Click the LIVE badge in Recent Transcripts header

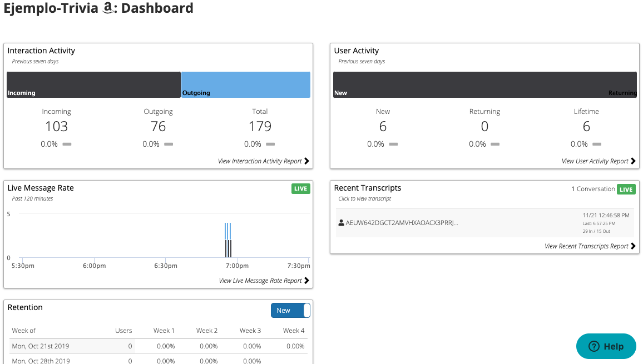pos(626,189)
